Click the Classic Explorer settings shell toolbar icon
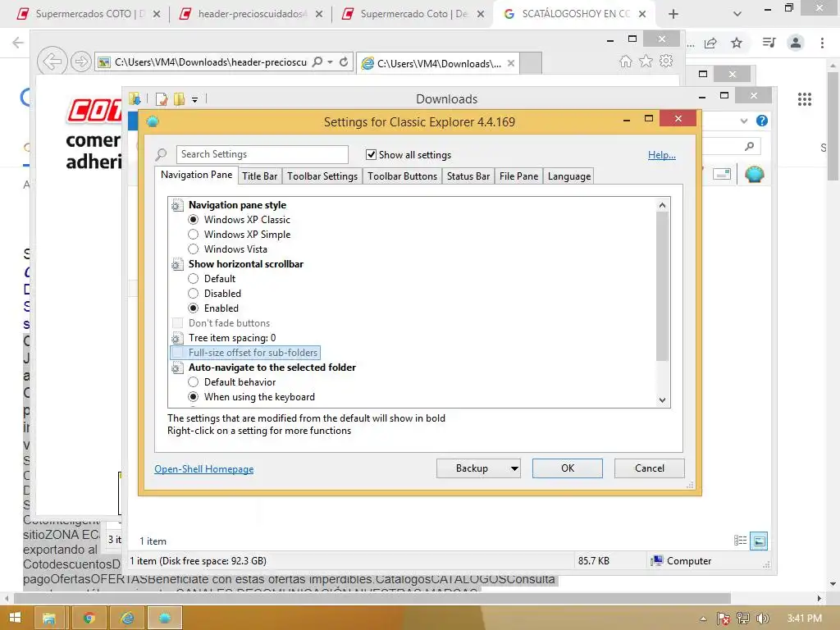The image size is (840, 630). coord(755,174)
